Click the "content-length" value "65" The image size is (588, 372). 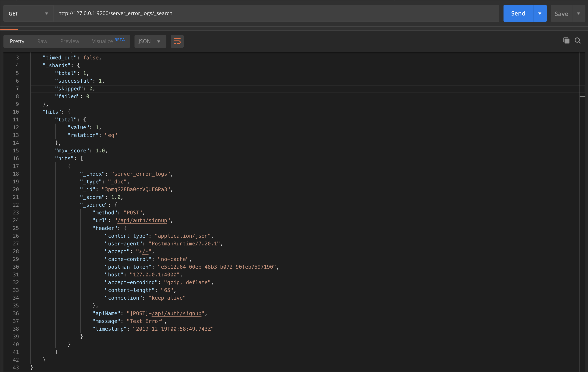[x=167, y=290]
